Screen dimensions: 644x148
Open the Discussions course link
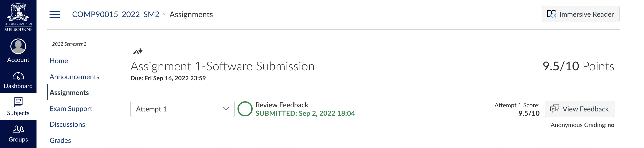(x=67, y=124)
